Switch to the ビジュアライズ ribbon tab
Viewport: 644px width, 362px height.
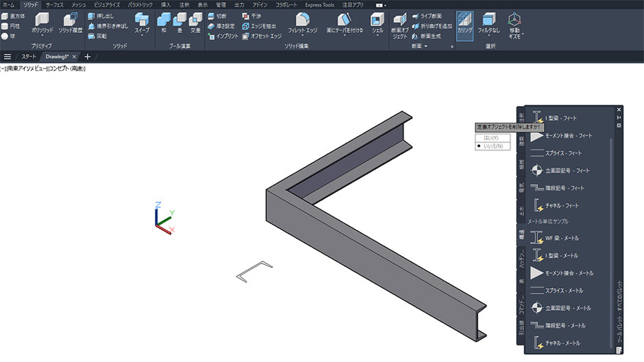(107, 5)
